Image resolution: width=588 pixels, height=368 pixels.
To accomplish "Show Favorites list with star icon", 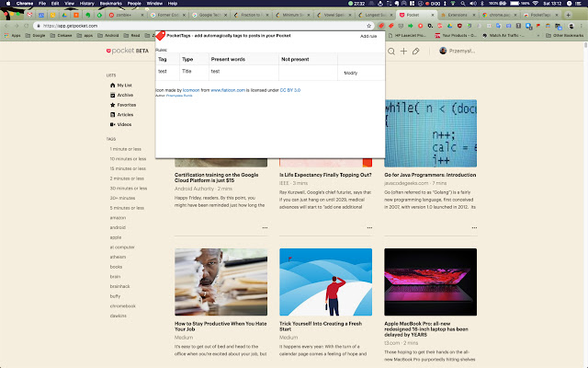I will (x=126, y=105).
